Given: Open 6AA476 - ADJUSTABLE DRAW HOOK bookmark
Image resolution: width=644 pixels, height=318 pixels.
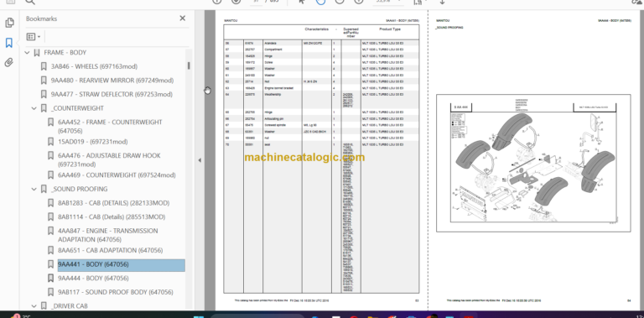Looking at the screenshot, I should [x=109, y=159].
